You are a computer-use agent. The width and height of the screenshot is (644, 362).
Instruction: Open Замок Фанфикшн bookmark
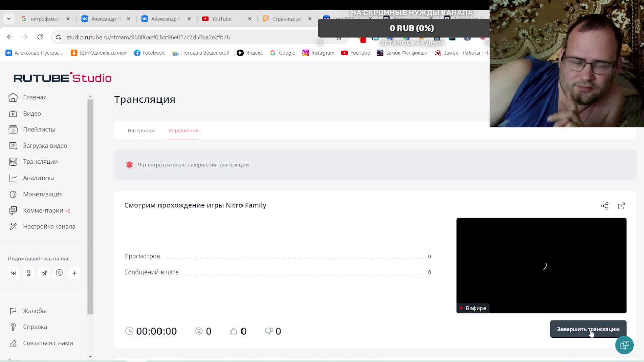[402, 53]
